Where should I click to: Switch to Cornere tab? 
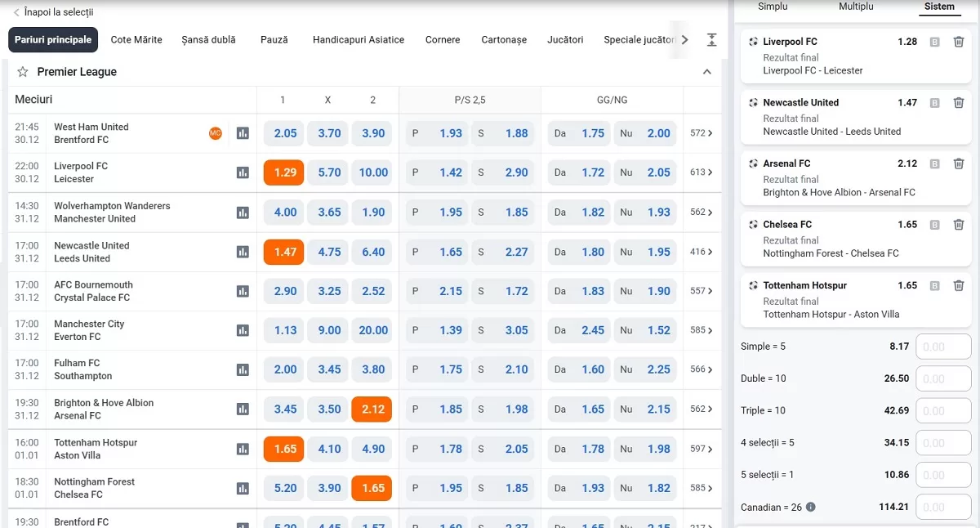click(443, 40)
